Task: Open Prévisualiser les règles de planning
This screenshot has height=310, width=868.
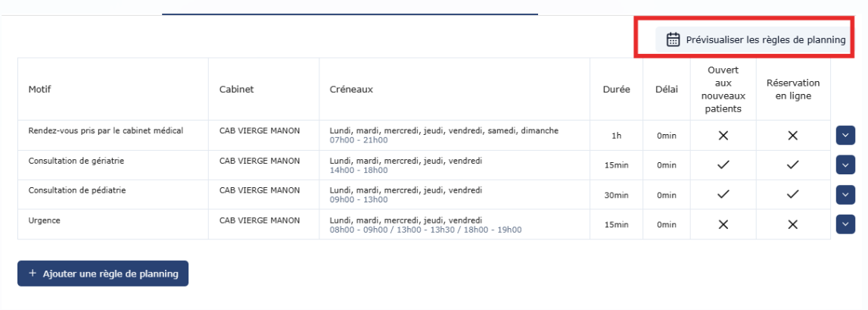Action: pos(754,40)
